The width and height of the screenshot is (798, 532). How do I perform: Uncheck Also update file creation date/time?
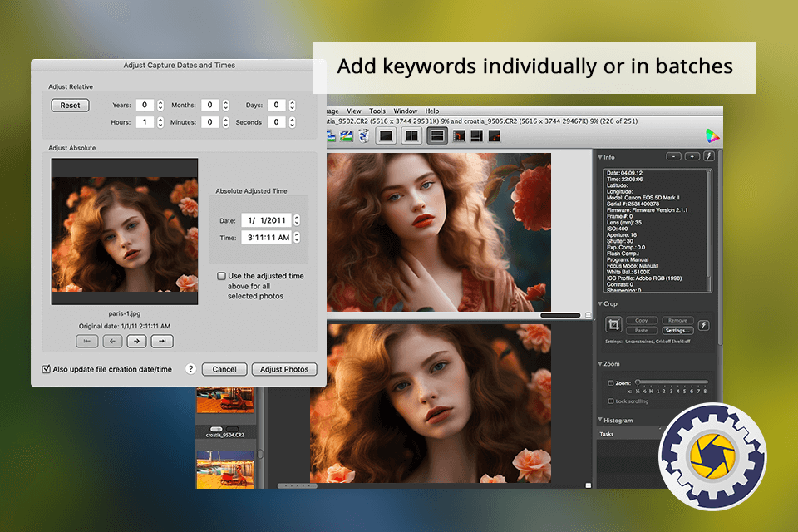47,369
